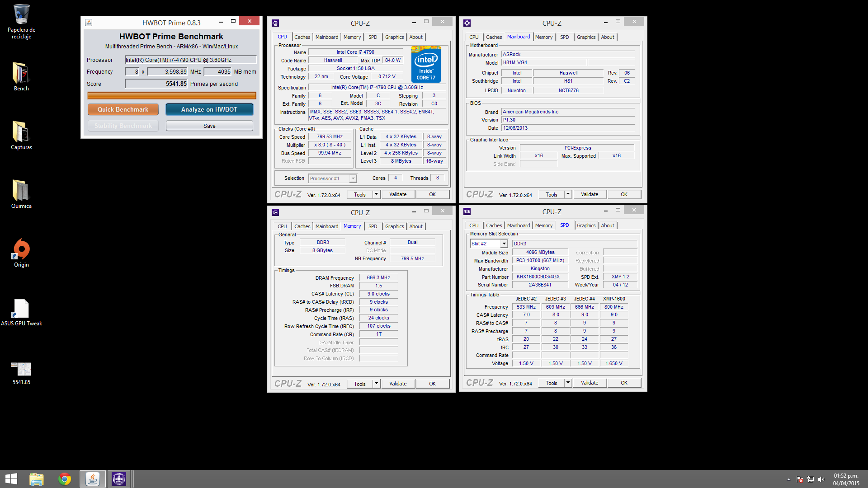
Task: Click the MB mem field showing 4035
Action: click(218, 71)
